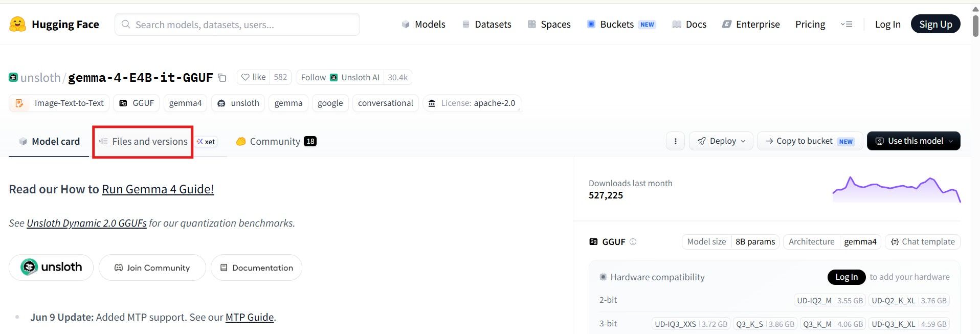Open the Enterprise navigation item
Screen dimensions: 980x334
(x=751, y=24)
